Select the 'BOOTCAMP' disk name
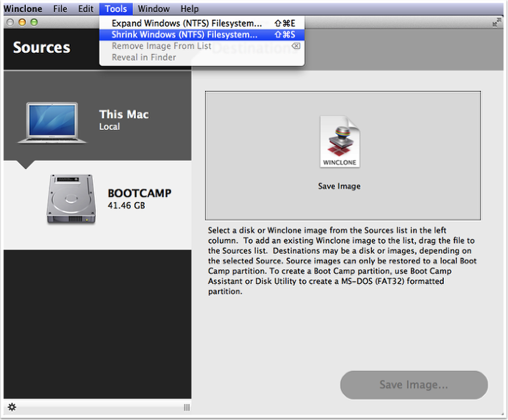This screenshot has height=420, width=508. pyautogui.click(x=140, y=193)
